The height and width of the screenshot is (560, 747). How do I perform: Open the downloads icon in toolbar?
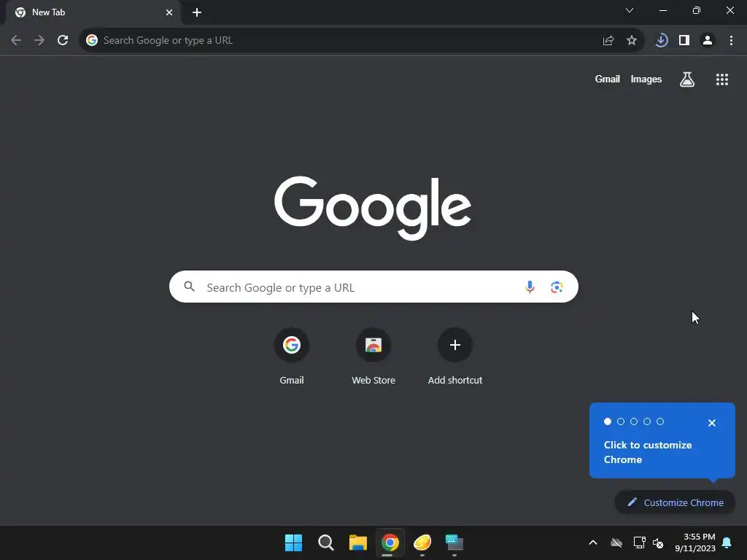(661, 41)
